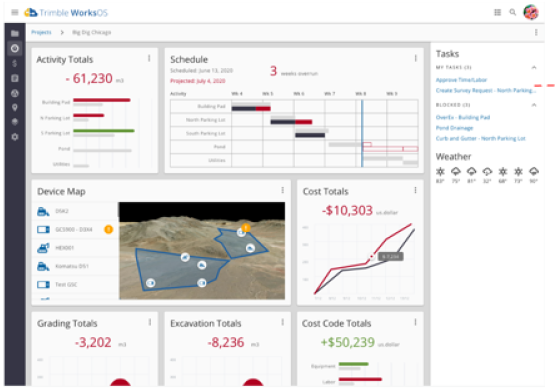
Task: Open the breadcrumb bar more options menu
Action: [x=536, y=32]
